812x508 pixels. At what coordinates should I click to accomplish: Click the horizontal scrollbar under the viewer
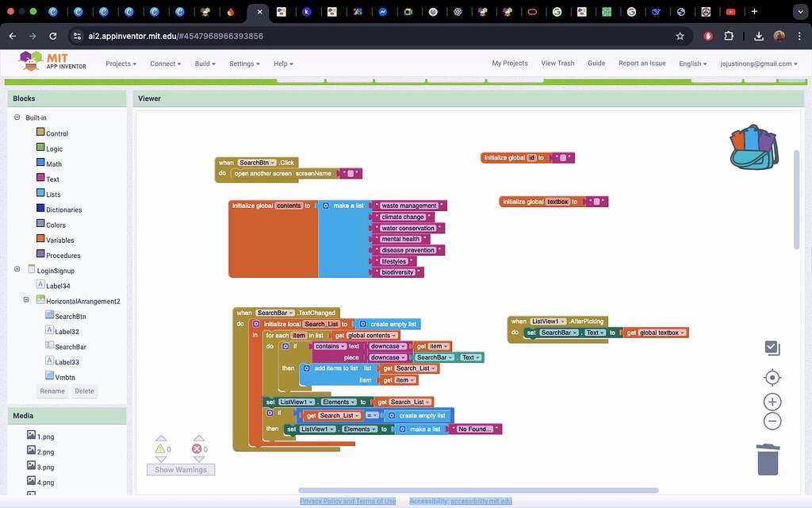tap(478, 491)
